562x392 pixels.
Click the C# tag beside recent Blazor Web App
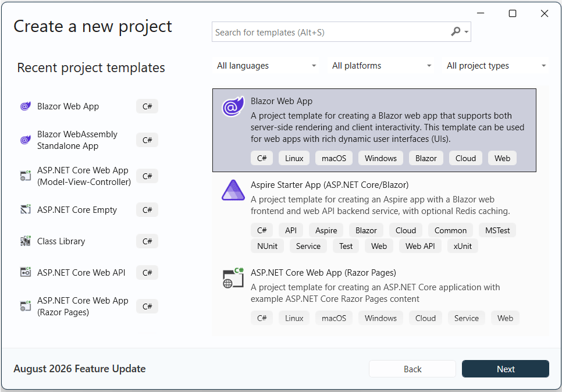[147, 106]
